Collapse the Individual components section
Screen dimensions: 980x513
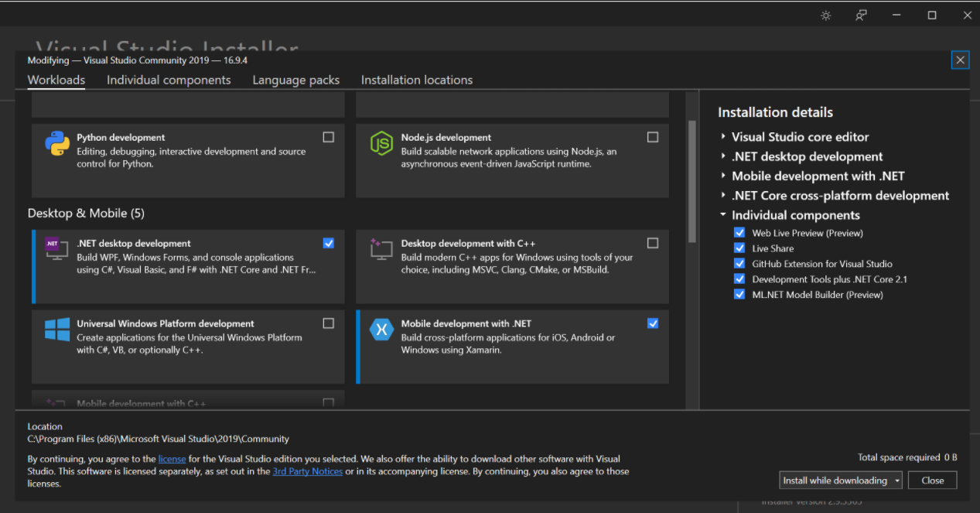pos(723,215)
